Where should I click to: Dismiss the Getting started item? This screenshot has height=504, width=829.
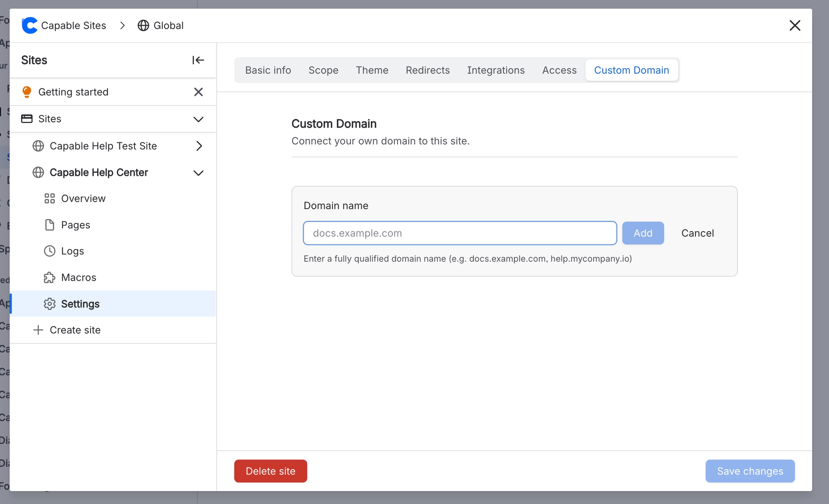coord(198,92)
